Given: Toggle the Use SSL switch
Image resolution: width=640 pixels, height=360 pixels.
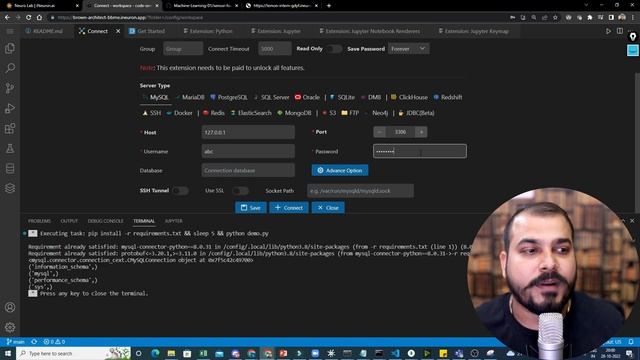Looking at the screenshot, I should (240, 191).
